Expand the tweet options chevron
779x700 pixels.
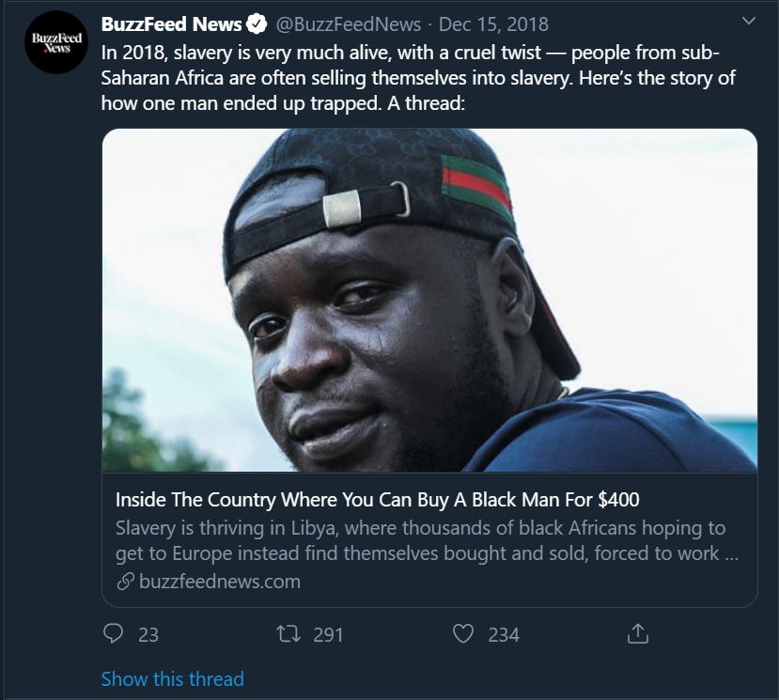pos(748,21)
